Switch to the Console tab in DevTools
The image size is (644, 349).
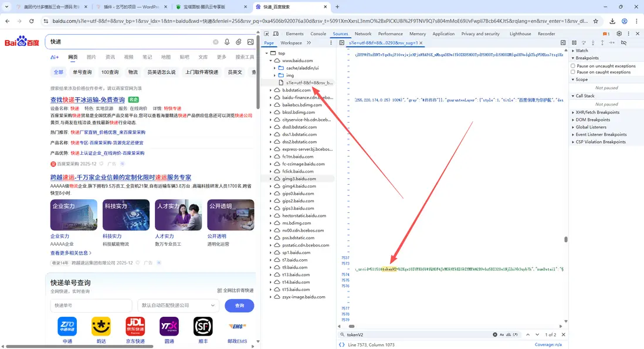(x=318, y=33)
